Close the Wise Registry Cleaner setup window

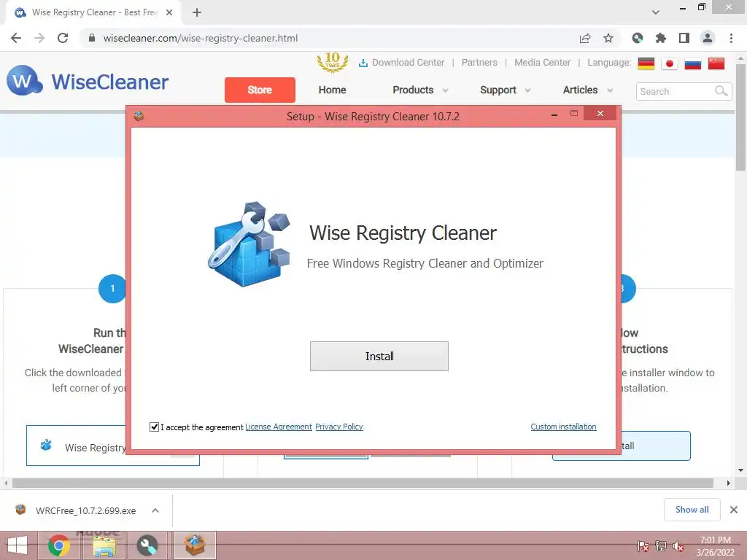click(x=600, y=113)
